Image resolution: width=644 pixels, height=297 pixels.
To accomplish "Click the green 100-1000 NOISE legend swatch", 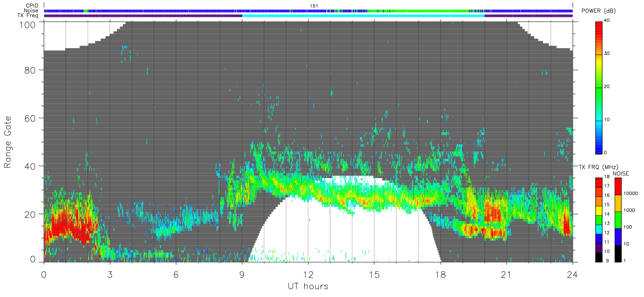I will [617, 219].
